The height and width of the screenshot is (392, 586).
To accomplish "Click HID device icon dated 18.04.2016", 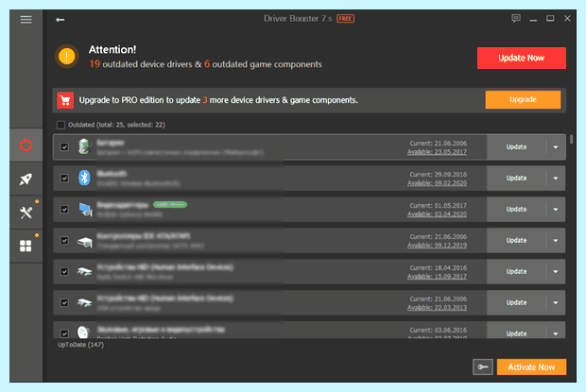I will pyautogui.click(x=84, y=271).
